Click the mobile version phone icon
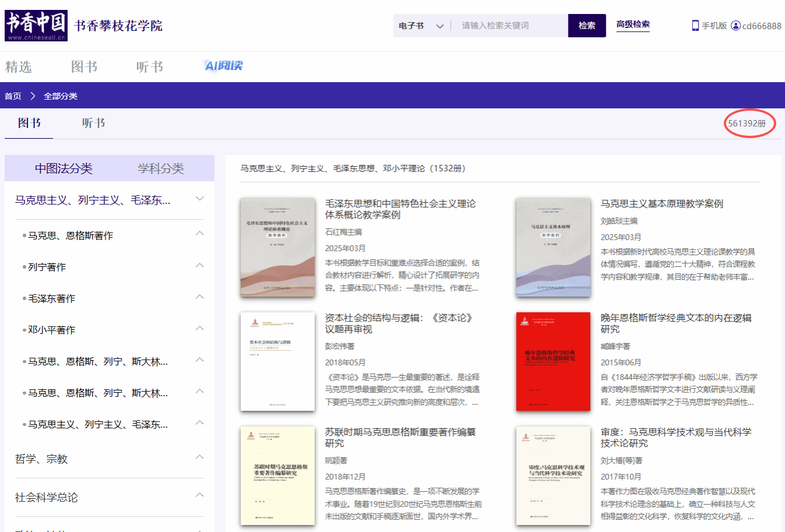This screenshot has width=785, height=532. (695, 26)
